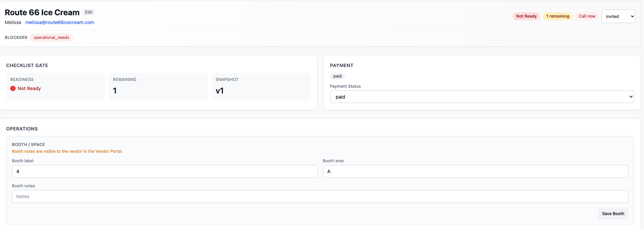Viewport: 644px width, 229px height.
Task: Click the Booth area input field
Action: click(x=475, y=171)
